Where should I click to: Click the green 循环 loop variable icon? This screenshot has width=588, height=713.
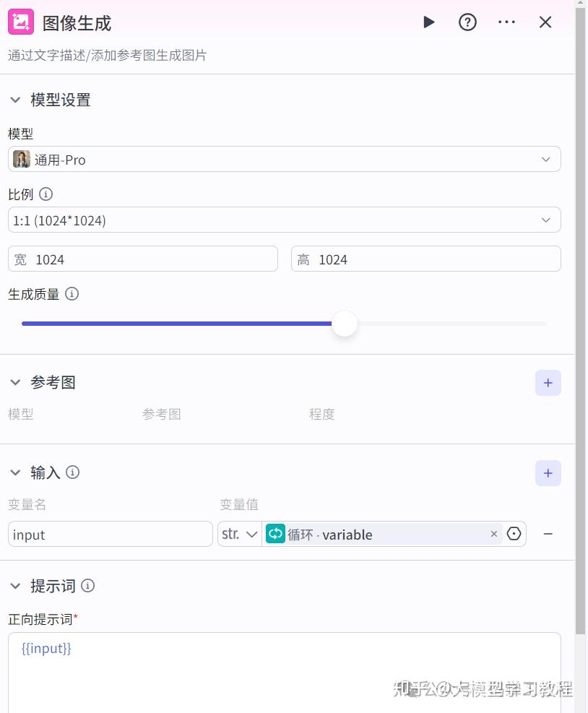point(275,534)
